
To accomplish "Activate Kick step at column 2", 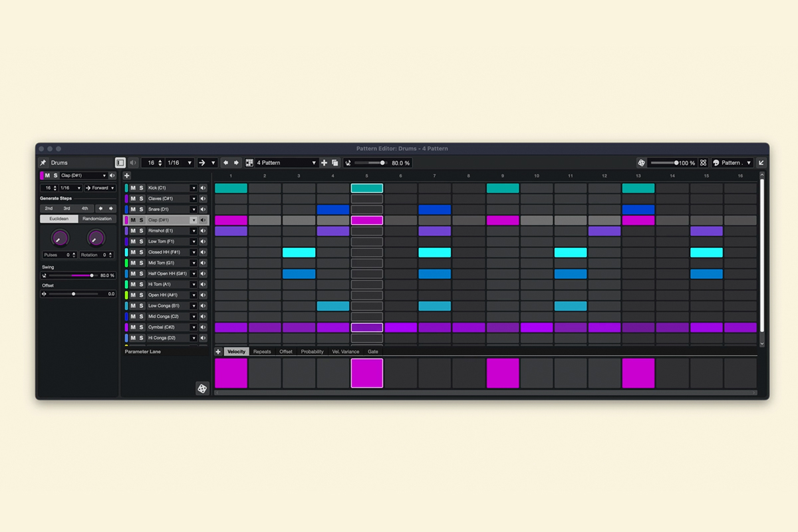I will (x=265, y=188).
